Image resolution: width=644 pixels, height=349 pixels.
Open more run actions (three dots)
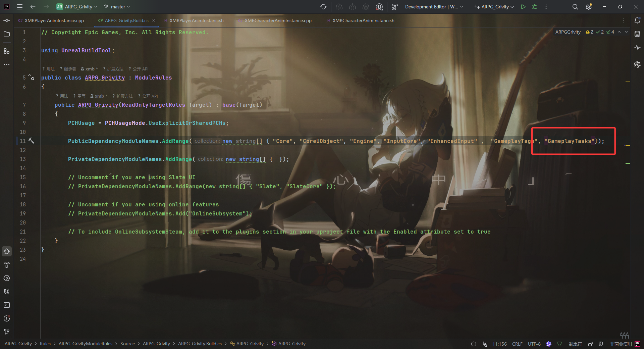[546, 7]
